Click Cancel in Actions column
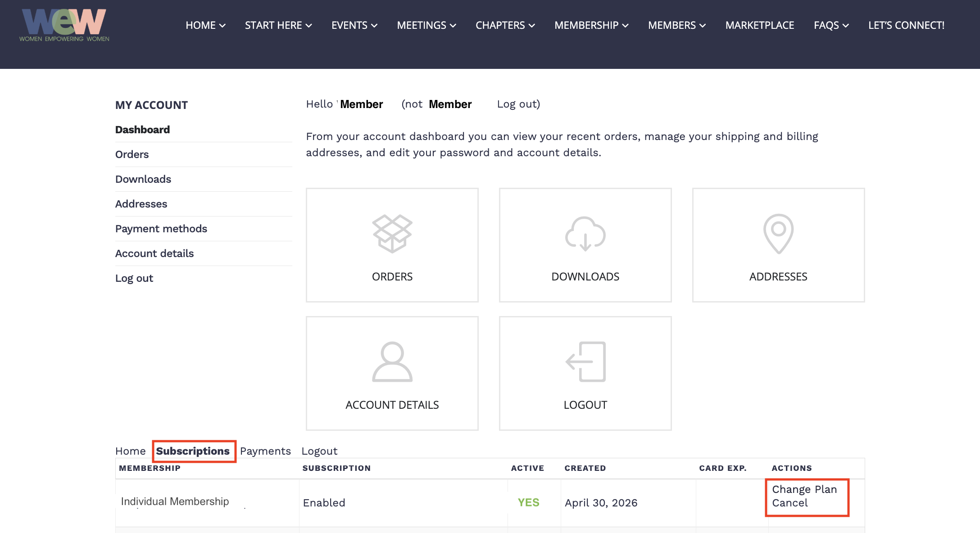Viewport: 980px width, 533px height. pos(790,503)
